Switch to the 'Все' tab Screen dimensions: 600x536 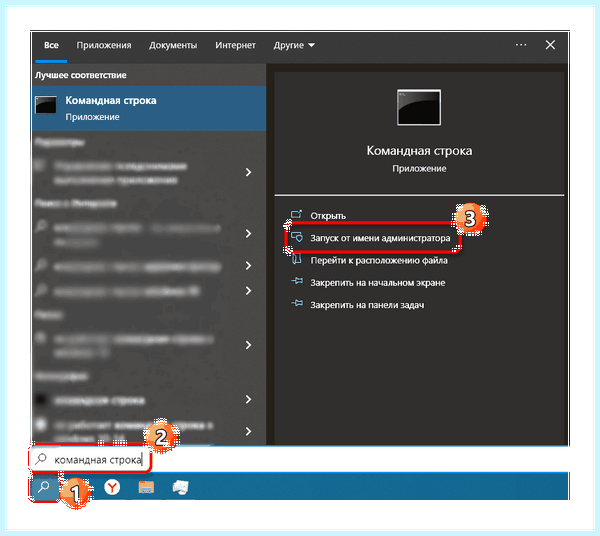click(51, 45)
